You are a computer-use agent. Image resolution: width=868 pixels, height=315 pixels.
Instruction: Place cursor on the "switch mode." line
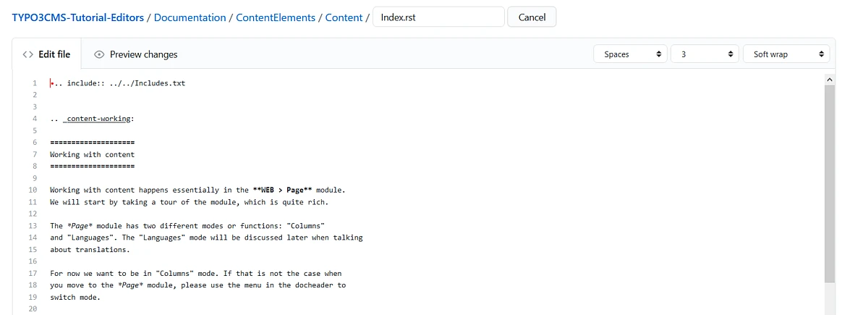75,297
